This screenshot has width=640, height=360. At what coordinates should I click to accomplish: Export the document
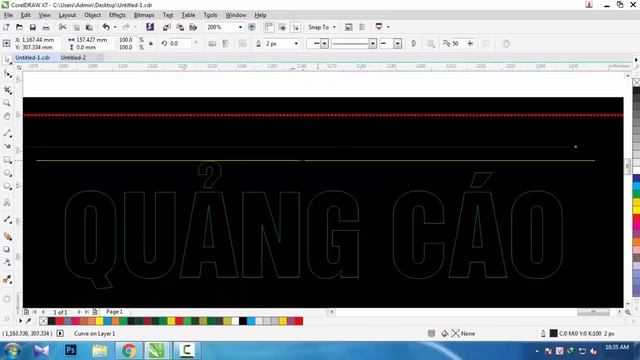point(180,27)
